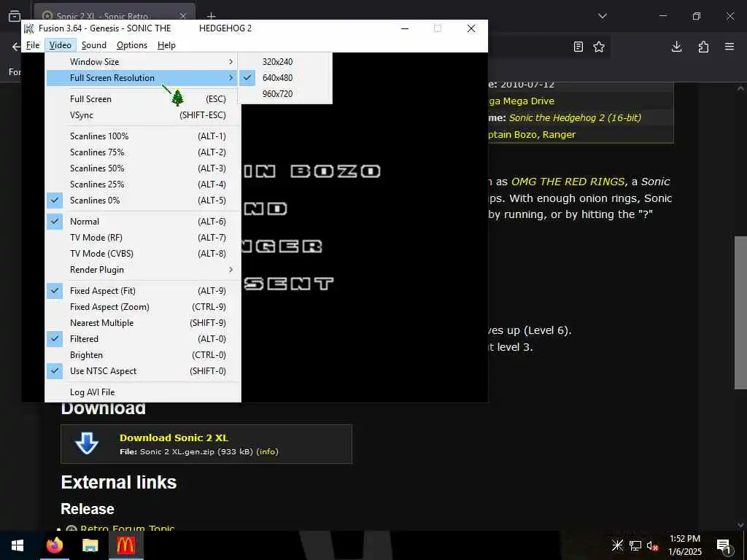Image resolution: width=747 pixels, height=560 pixels.
Task: Open Windows Start menu
Action: (x=18, y=545)
